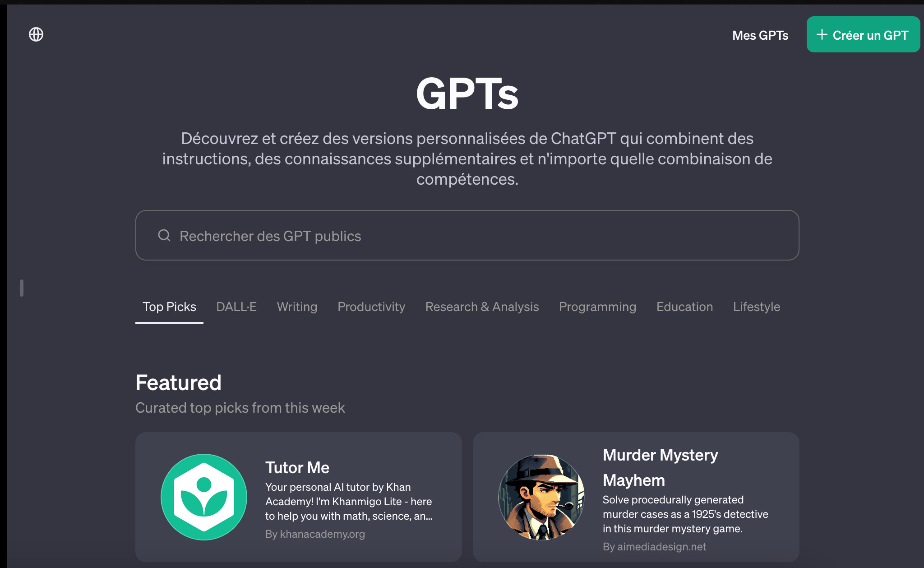Open the Productivity tab
924x568 pixels.
[371, 307]
